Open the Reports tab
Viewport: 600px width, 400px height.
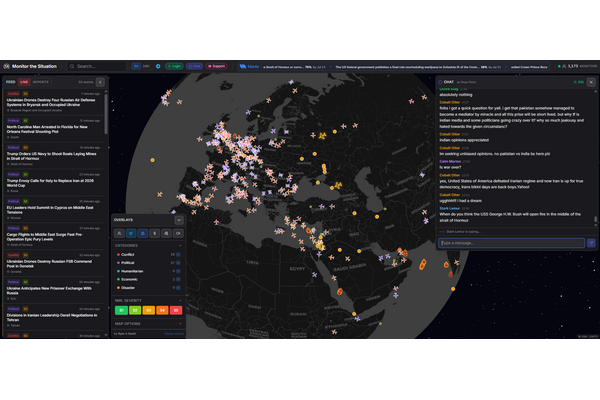coord(41,80)
